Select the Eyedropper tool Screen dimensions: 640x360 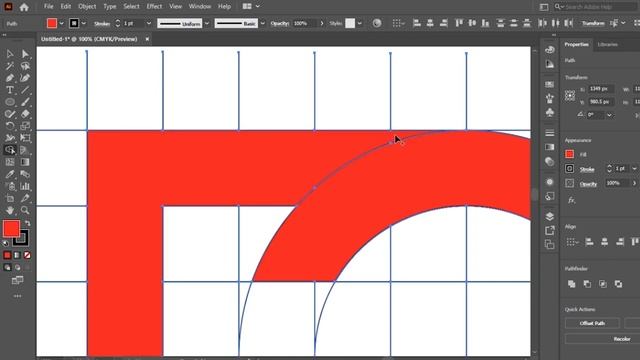click(10, 174)
